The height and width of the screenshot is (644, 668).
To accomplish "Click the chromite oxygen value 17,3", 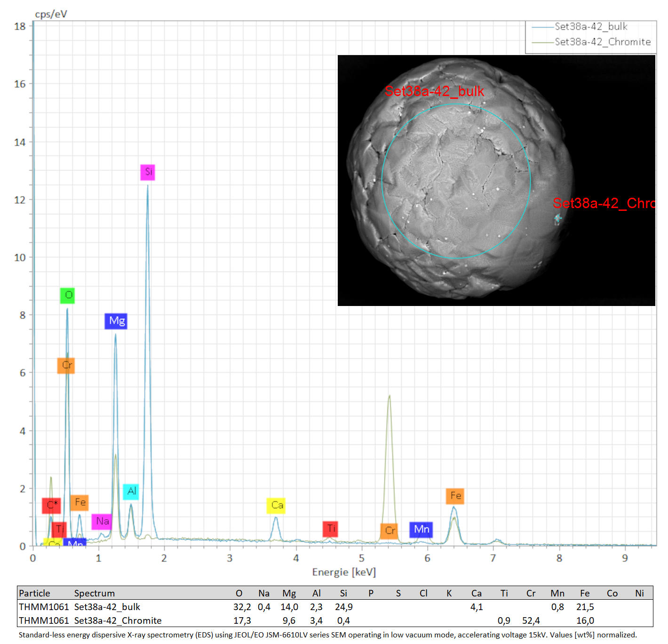I will [242, 621].
